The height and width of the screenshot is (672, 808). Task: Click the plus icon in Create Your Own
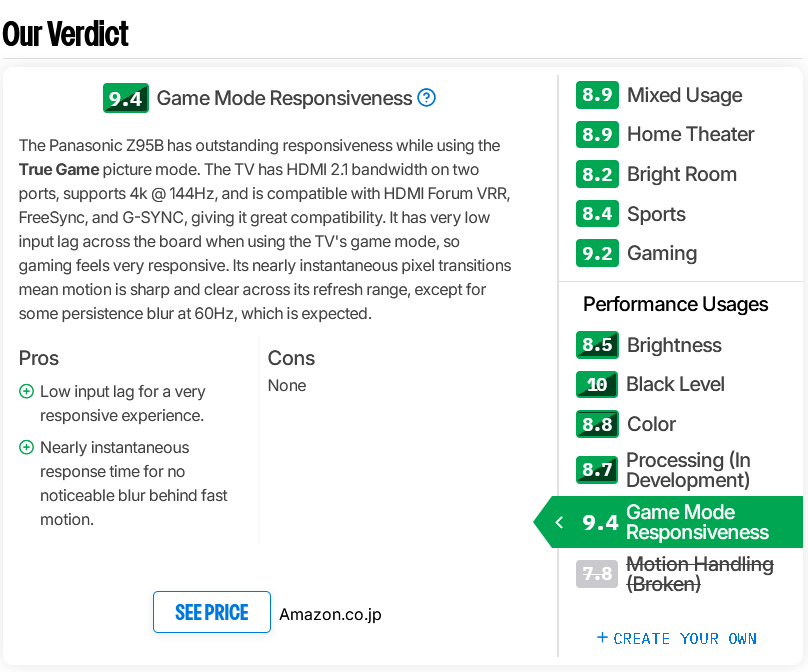coord(602,638)
